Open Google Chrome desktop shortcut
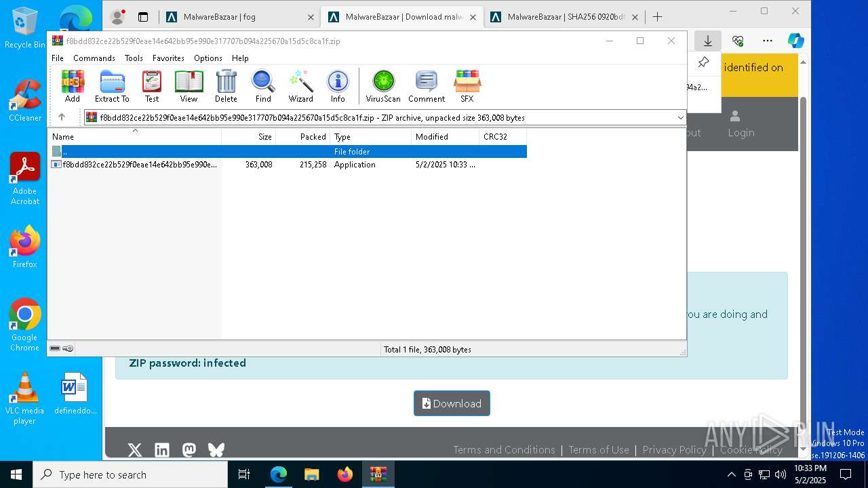 25,325
